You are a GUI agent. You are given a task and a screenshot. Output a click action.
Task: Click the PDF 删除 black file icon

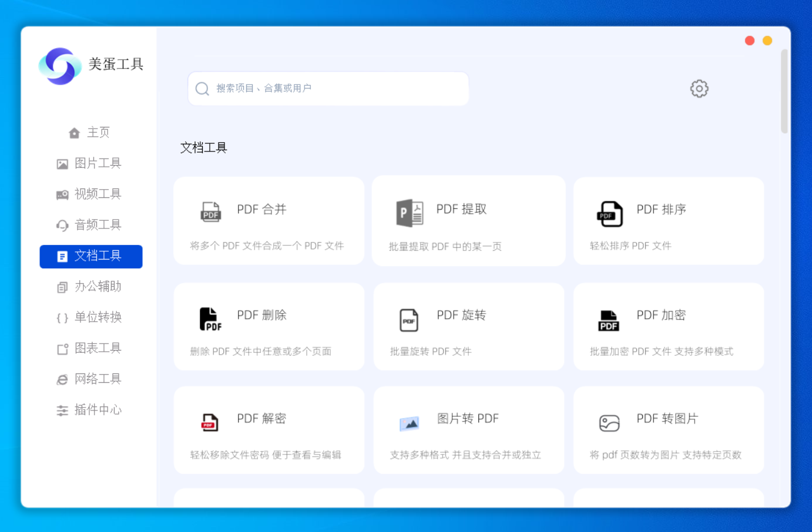pyautogui.click(x=210, y=319)
